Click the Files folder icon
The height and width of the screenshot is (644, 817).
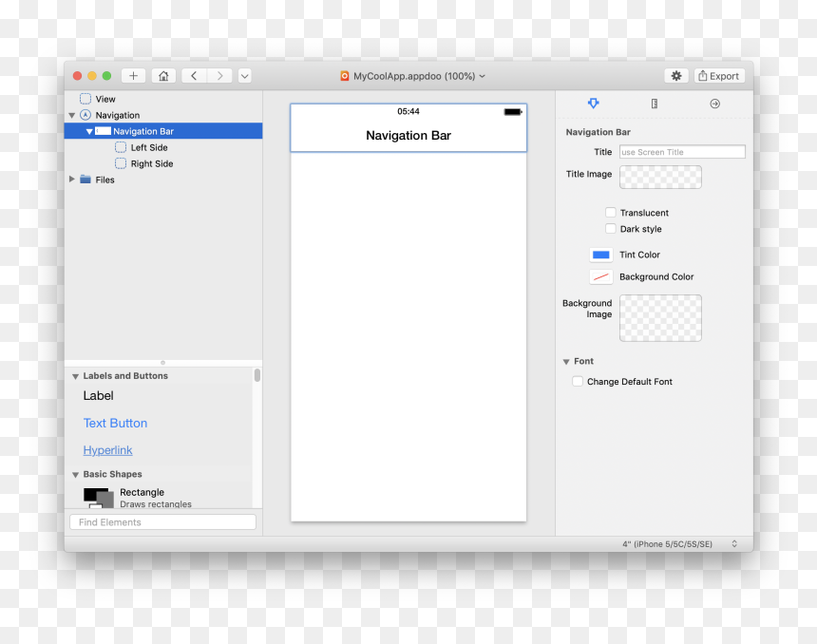coord(85,180)
